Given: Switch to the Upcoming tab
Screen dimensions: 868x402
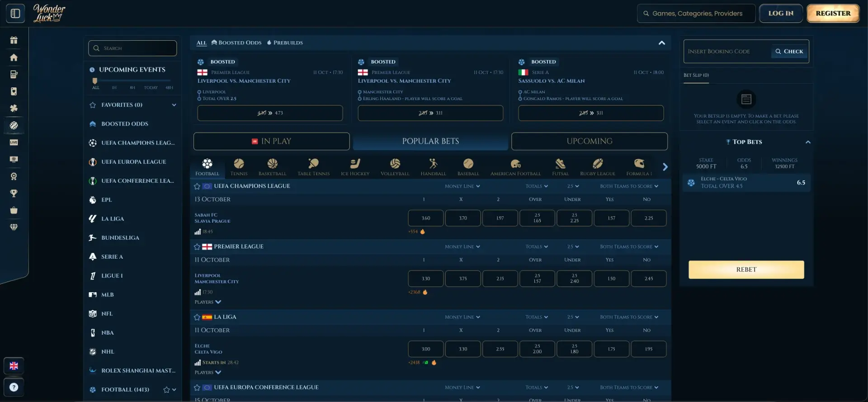Looking at the screenshot, I should 589,141.
